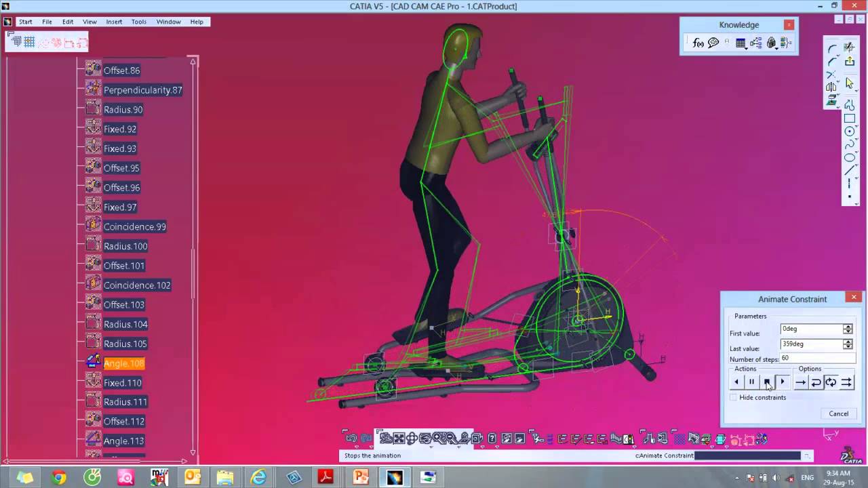Select the Axis sketch tool
Viewport: 868px width, 488px height.
click(849, 184)
